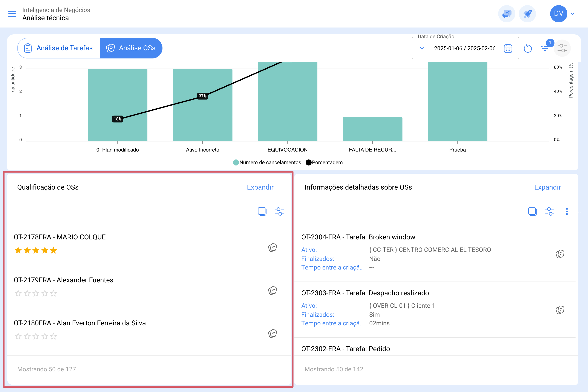Toggle Porcentagem legend series
The height and width of the screenshot is (392, 588).
pos(324,162)
